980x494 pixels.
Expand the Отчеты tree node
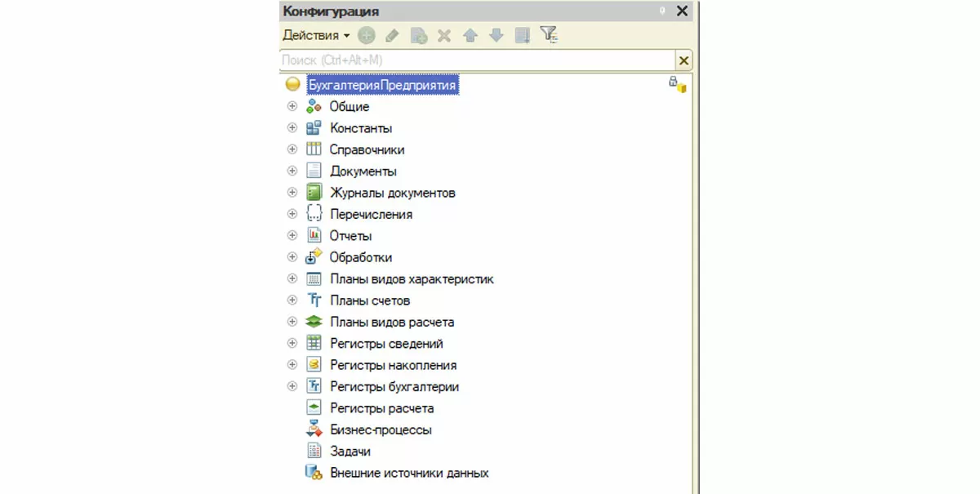click(x=292, y=235)
